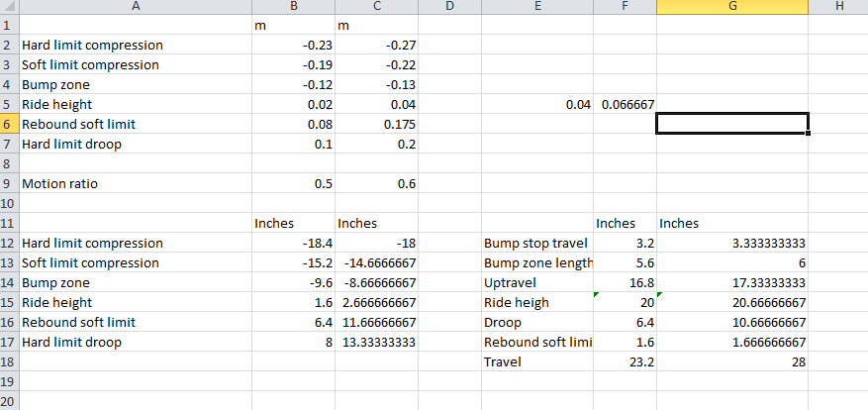868x410 pixels.
Task: Select column B header
Action: (293, 7)
